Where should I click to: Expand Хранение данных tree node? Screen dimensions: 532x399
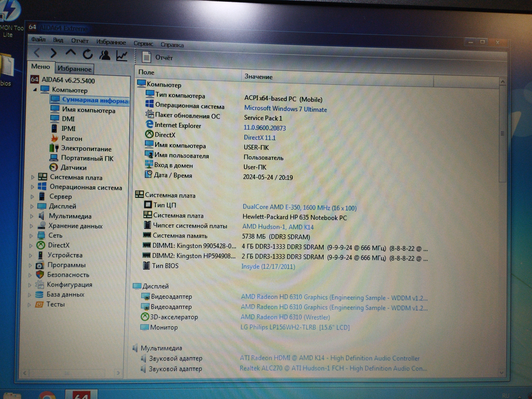pyautogui.click(x=31, y=226)
